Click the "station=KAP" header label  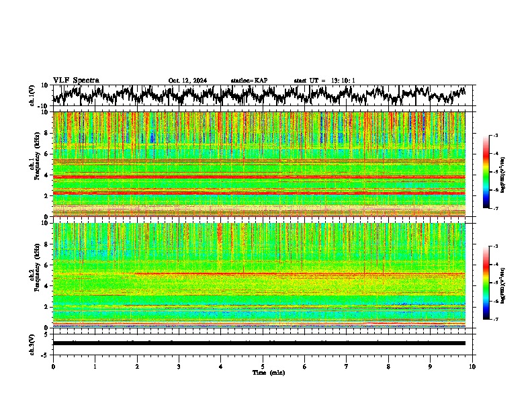tap(249, 81)
